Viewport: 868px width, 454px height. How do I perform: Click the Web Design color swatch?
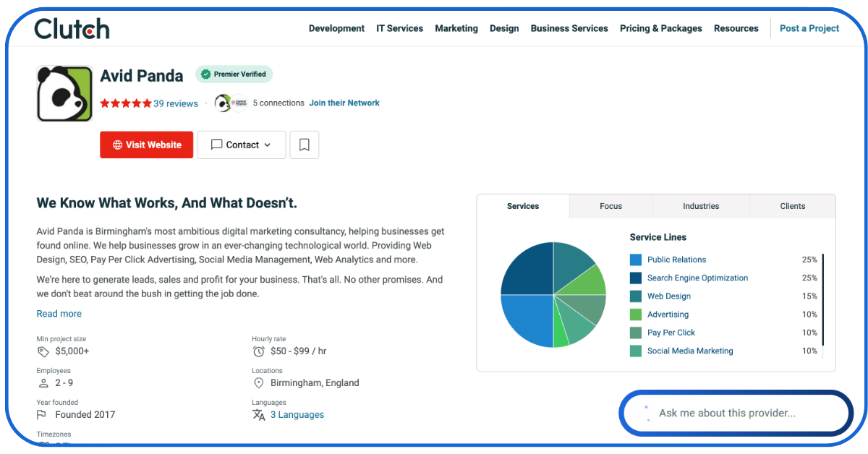(636, 296)
